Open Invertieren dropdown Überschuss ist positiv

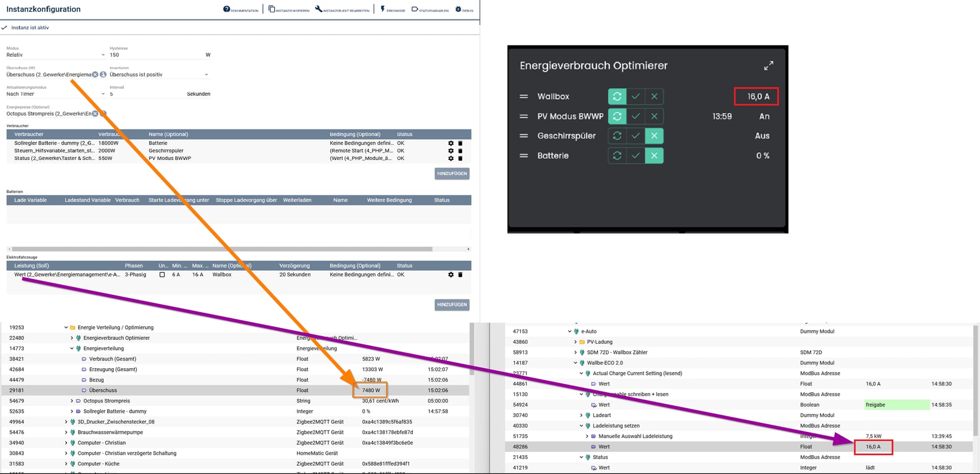point(159,75)
